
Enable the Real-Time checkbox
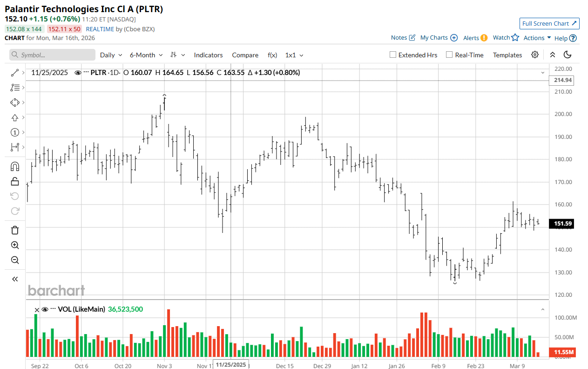coord(449,55)
